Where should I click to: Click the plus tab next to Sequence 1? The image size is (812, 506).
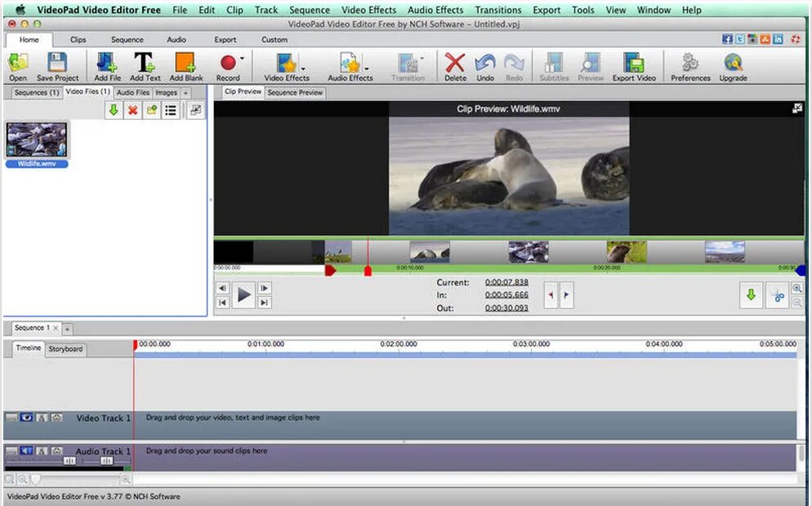(67, 329)
